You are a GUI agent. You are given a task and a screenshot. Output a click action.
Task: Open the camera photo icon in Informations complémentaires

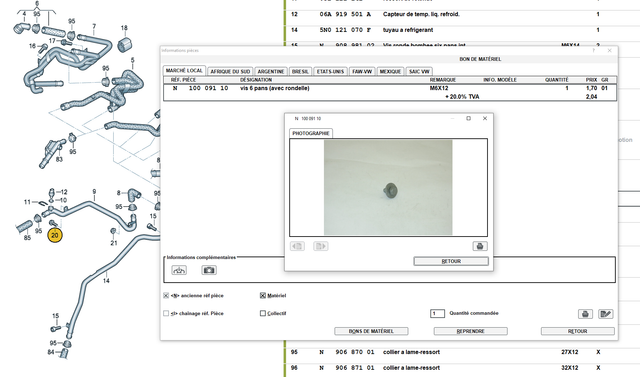coord(209,270)
